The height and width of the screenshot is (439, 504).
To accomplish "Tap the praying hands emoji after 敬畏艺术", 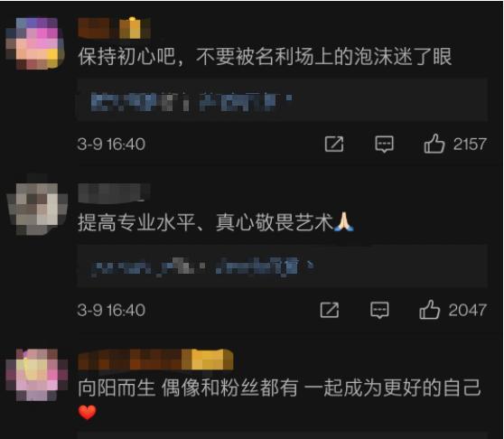I will [344, 221].
